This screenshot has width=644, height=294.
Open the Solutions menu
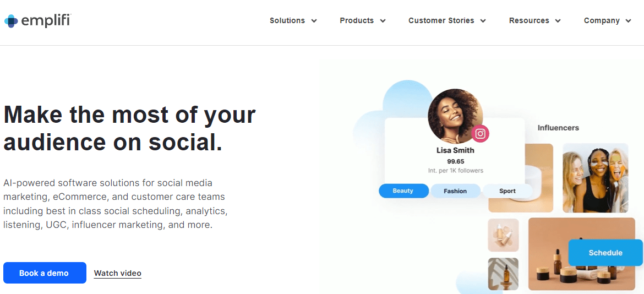pos(287,21)
